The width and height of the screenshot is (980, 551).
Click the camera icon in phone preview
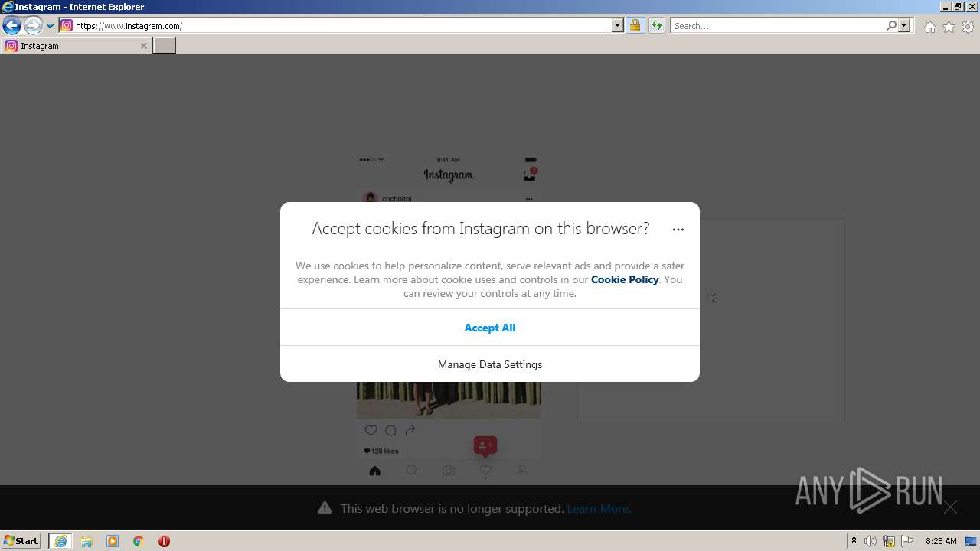449,471
